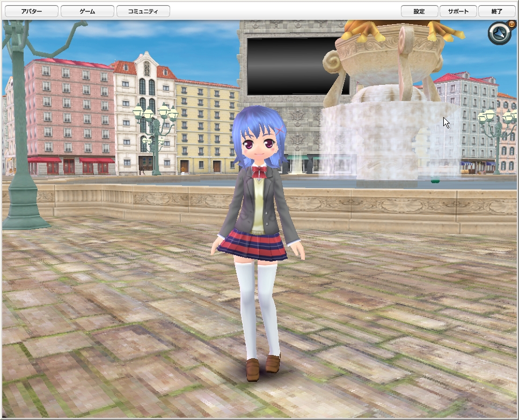Open the コミュニティ menu
519x420 pixels.
pos(143,11)
